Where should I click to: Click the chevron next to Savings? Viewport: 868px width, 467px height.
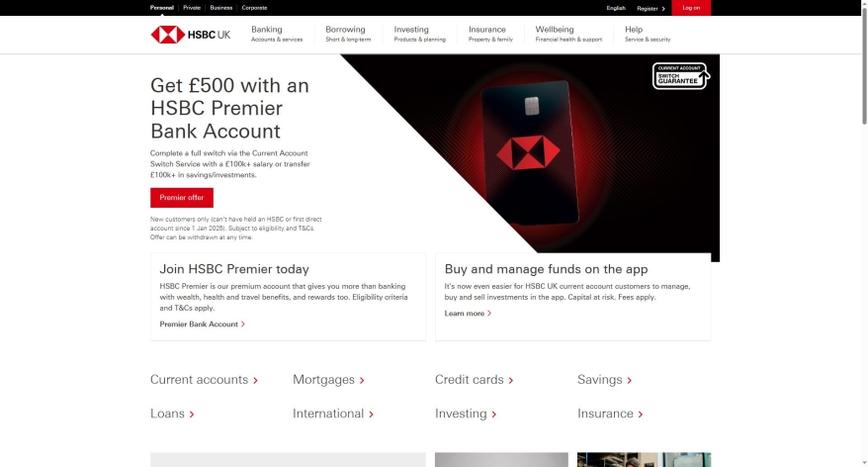(x=630, y=381)
